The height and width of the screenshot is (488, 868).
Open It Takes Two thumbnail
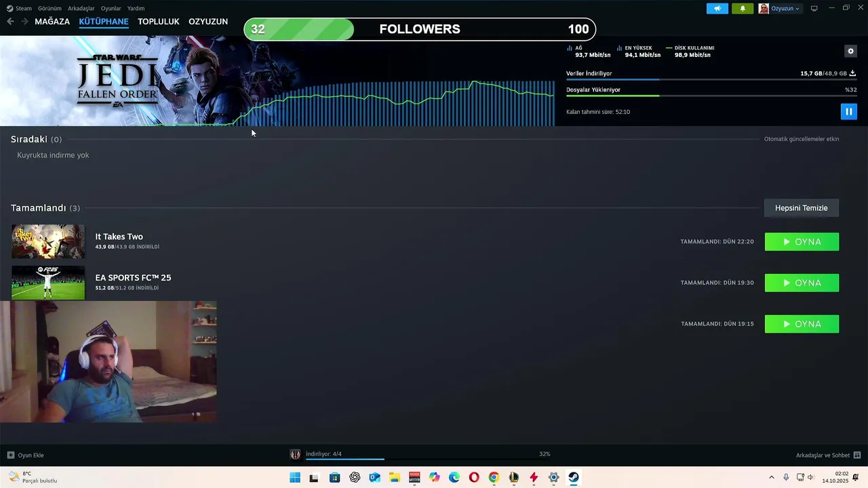[48, 241]
